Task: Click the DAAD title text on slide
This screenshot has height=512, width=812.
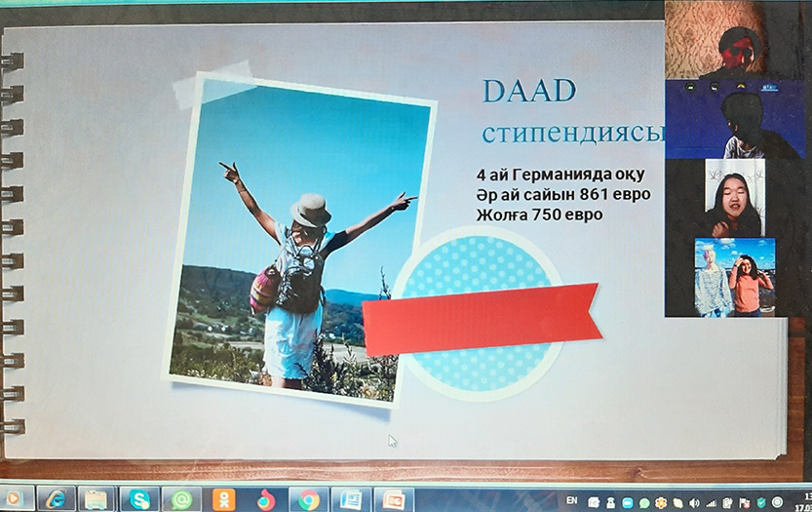Action: [529, 92]
